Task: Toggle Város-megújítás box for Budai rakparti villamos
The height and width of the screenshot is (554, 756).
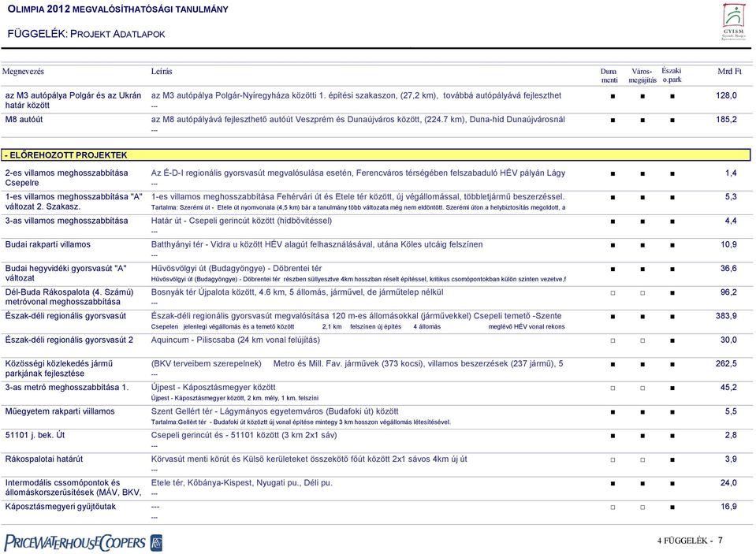Action: pos(642,245)
